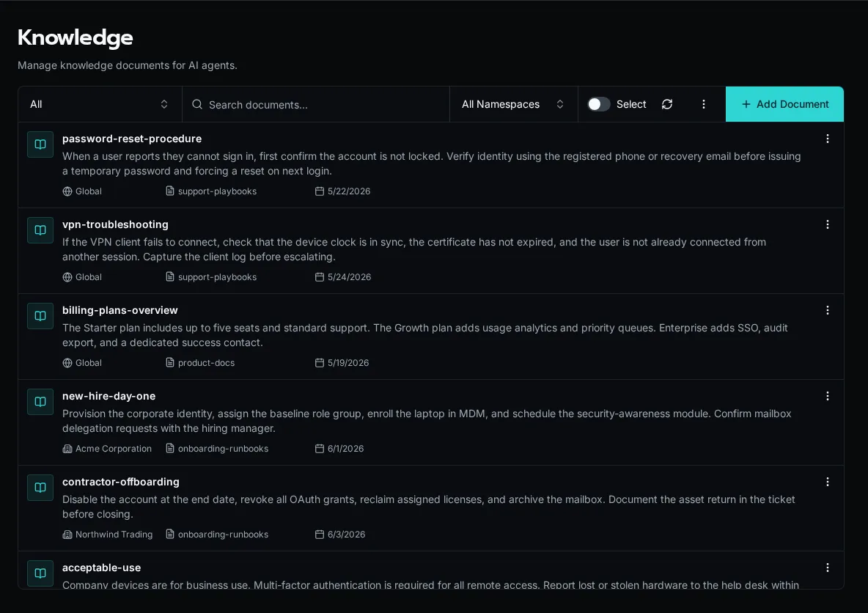This screenshot has height=613, width=868.
Task: Click the book icon for billing-plans-overview
Action: click(x=40, y=316)
